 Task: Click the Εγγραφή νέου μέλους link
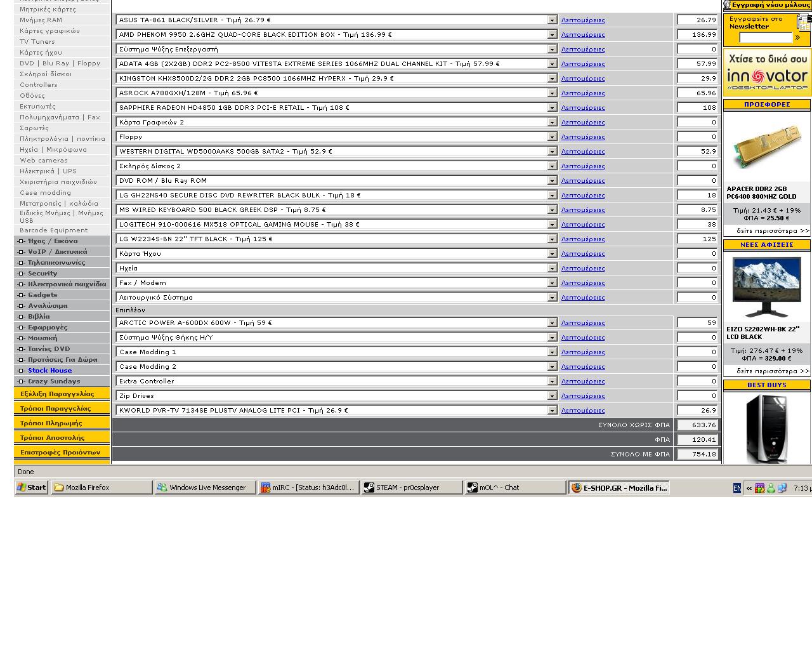point(771,5)
